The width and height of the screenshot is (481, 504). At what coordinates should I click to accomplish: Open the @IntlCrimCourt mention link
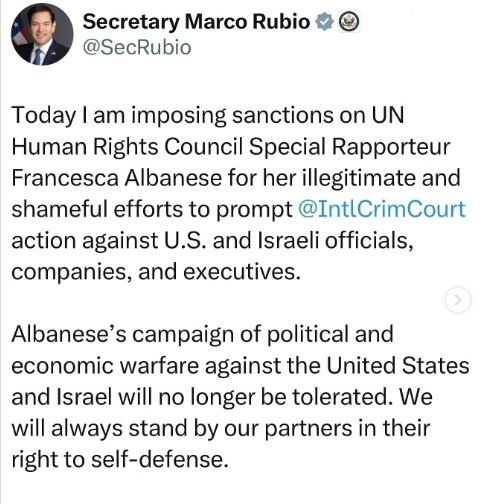click(x=382, y=209)
